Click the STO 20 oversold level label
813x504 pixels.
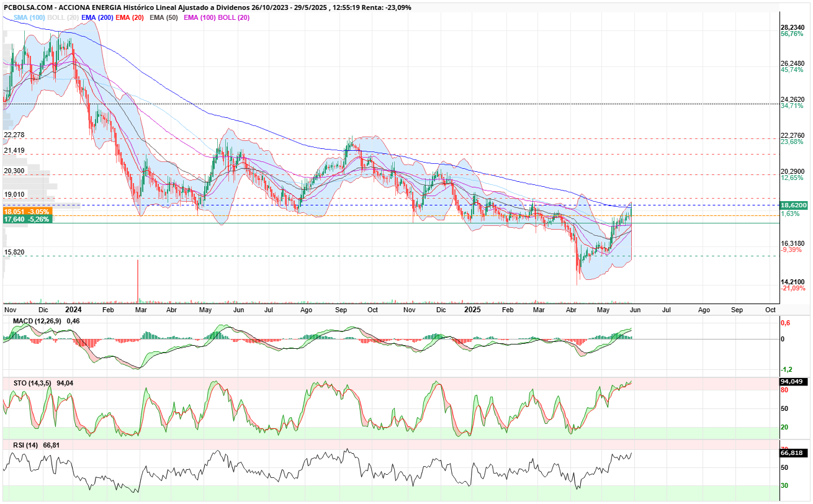pos(784,427)
